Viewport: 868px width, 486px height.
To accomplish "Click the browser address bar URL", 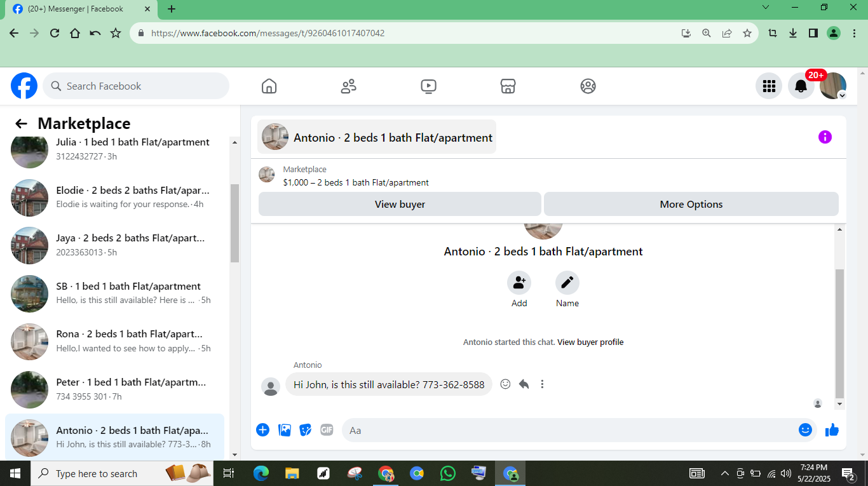I will 268,33.
